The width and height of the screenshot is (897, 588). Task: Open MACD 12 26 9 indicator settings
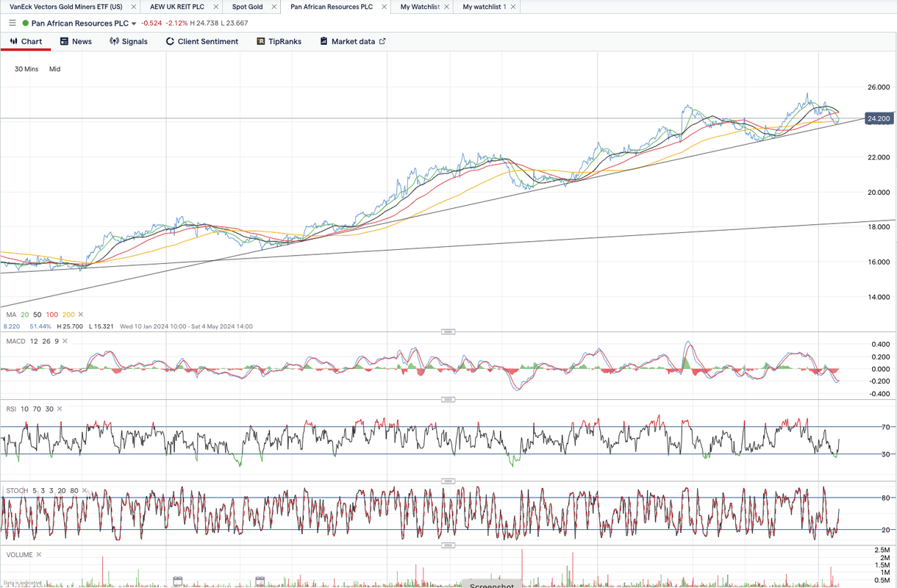(x=32, y=341)
